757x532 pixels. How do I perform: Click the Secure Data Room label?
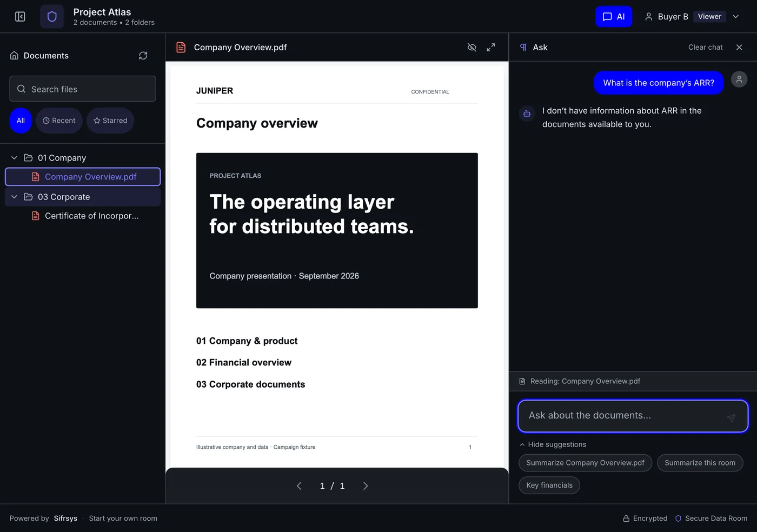tap(711, 518)
